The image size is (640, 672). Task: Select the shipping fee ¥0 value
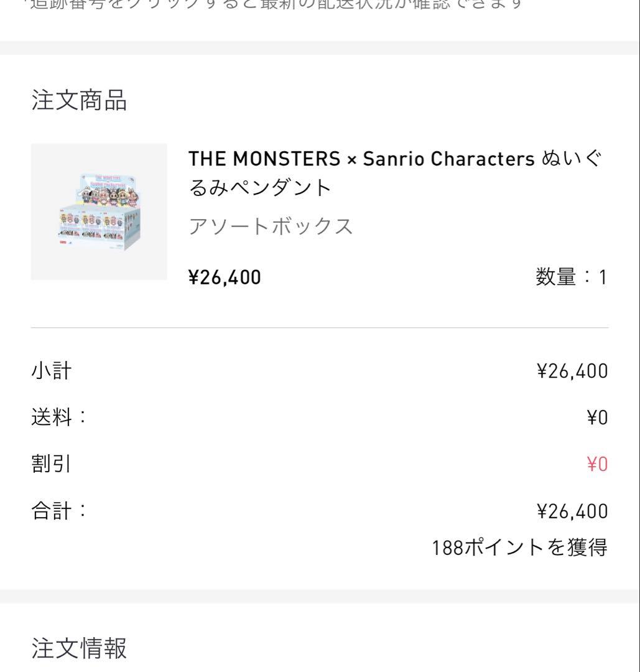pyautogui.click(x=597, y=418)
